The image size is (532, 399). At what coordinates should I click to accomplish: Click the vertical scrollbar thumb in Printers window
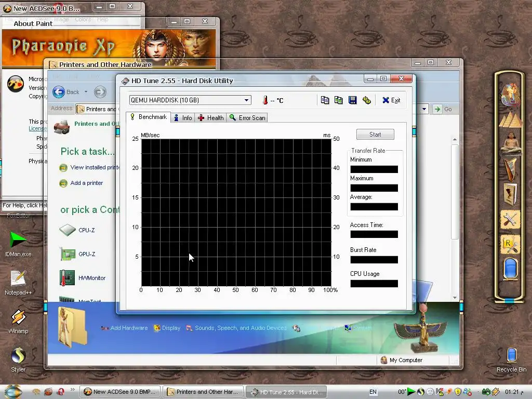point(455,192)
